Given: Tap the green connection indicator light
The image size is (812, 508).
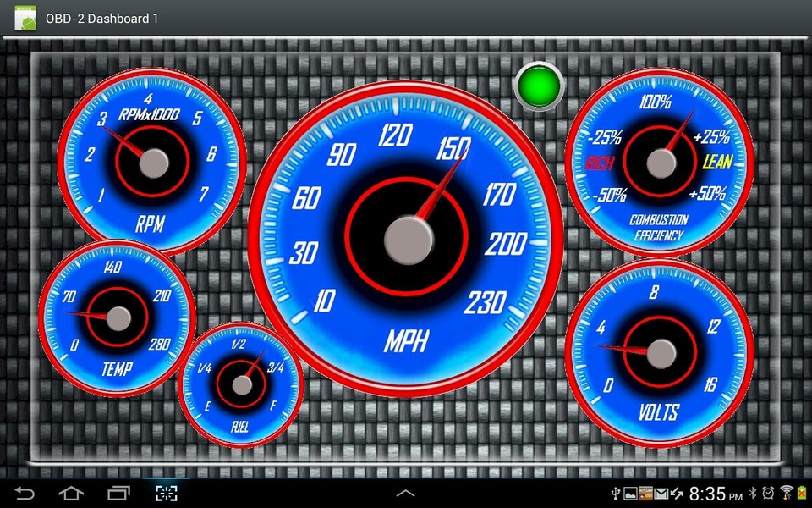Looking at the screenshot, I should pos(539,86).
